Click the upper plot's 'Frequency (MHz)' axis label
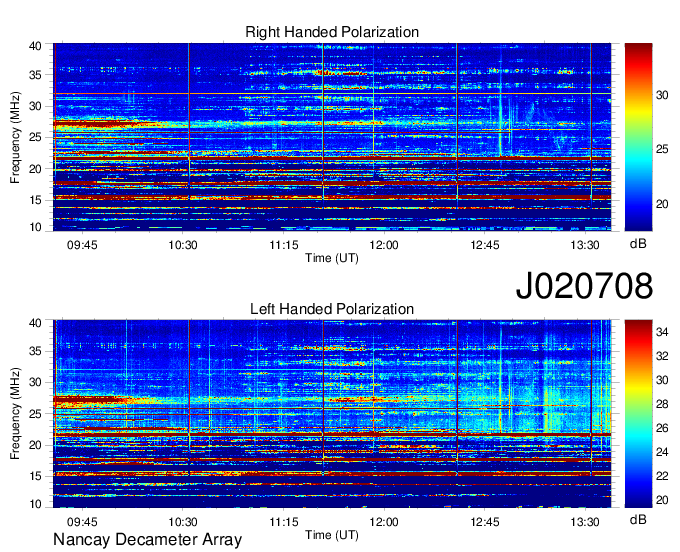680x552 pixels. 15,137
